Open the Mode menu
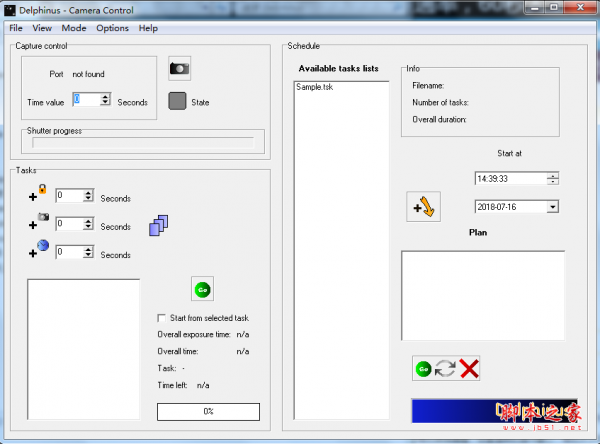The width and height of the screenshot is (600, 444). coord(74,28)
